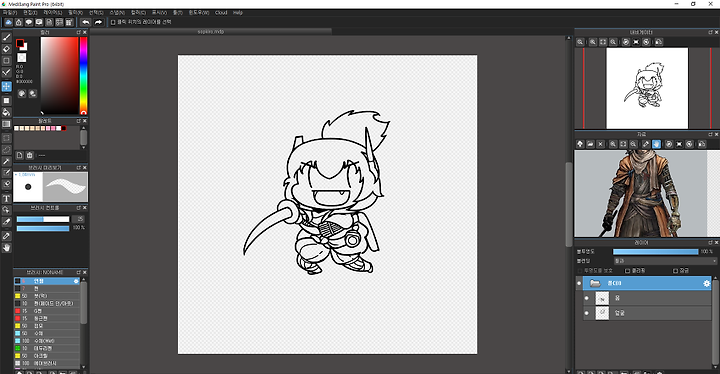Select the Select Eraser tool
Image resolution: width=720 pixels, height=374 pixels.
[6, 184]
